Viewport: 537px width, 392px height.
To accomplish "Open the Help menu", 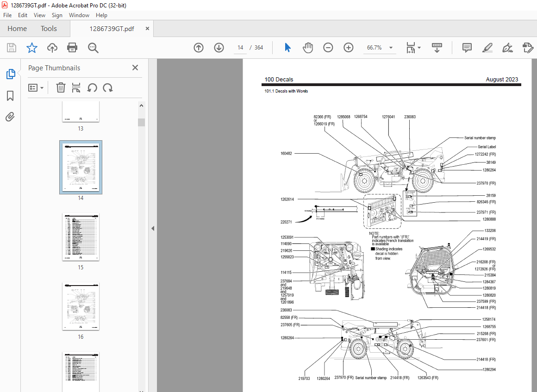I will [x=101, y=15].
